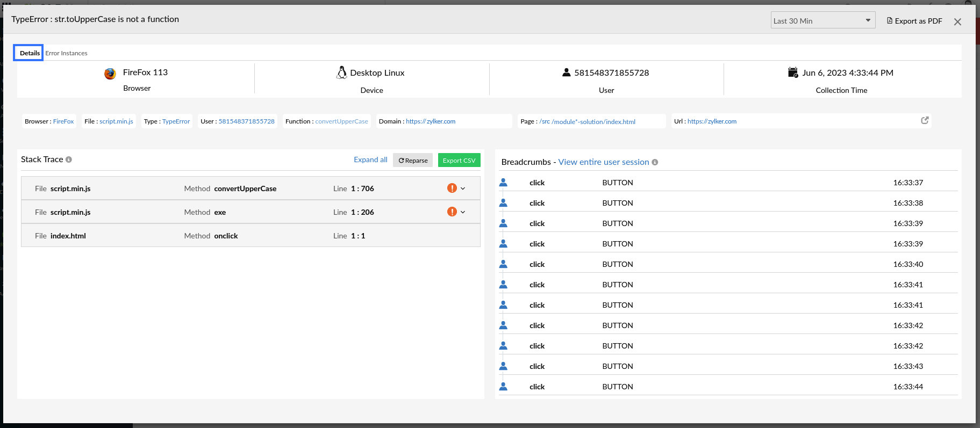Screen dimensions: 980x428
Task: Select the index.html onclick stack trace row
Action: click(250, 236)
